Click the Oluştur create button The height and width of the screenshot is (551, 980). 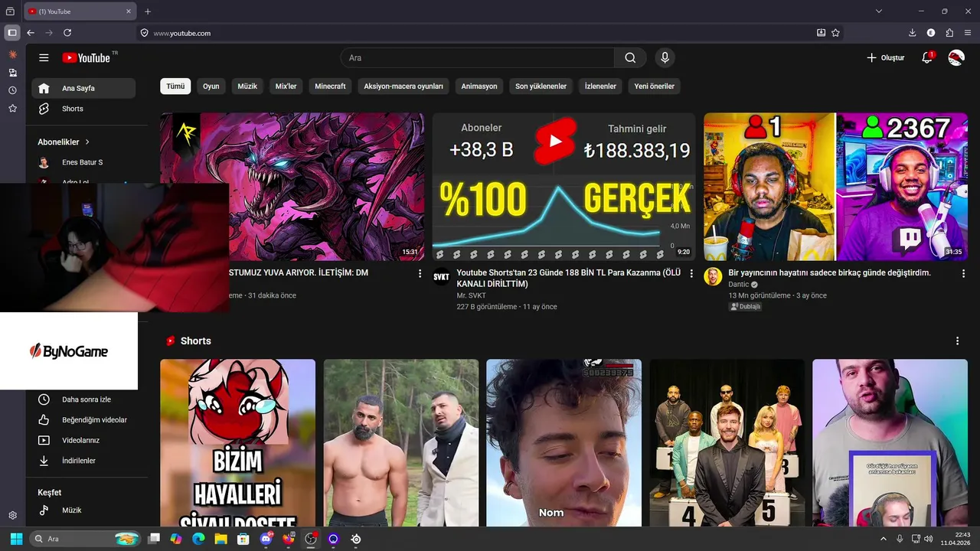[x=885, y=57]
